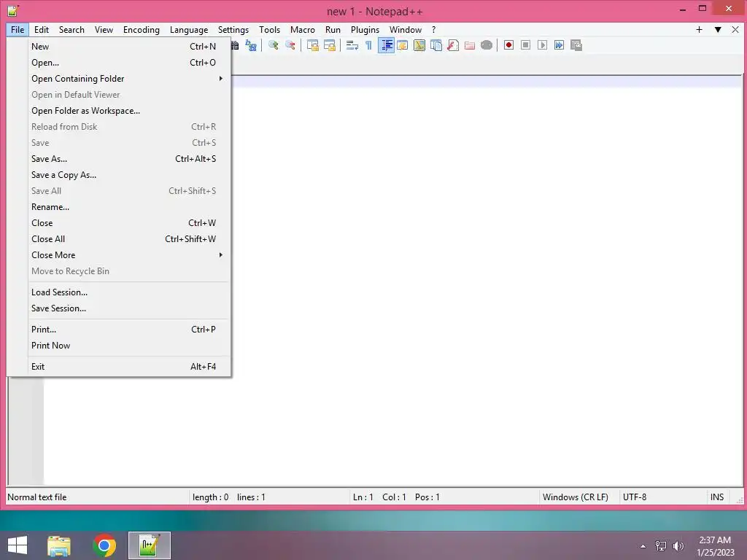Open the Edit menu
747x560 pixels.
[42, 29]
